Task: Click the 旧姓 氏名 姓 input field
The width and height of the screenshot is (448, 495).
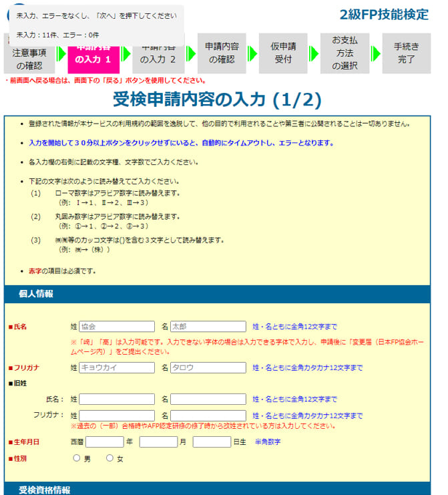Action: coord(116,399)
